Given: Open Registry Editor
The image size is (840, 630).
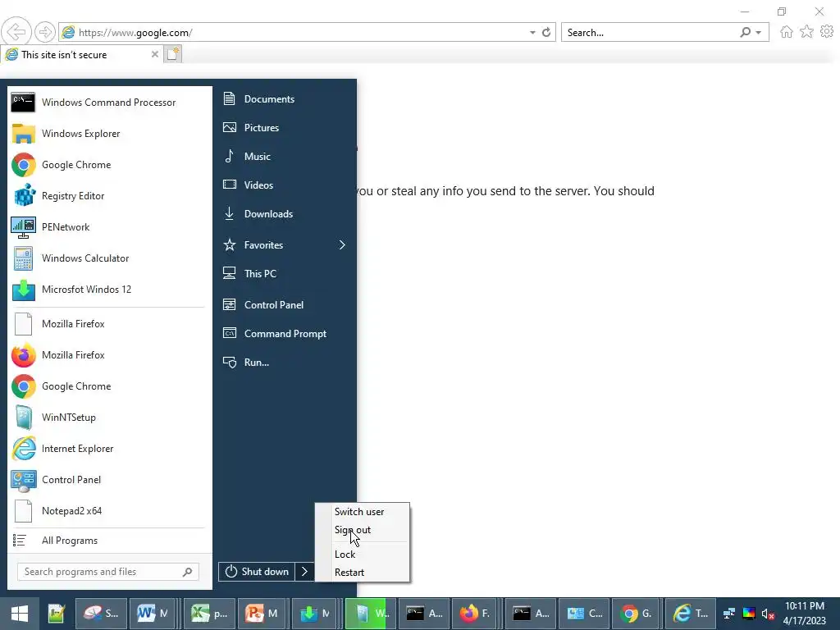Looking at the screenshot, I should pyautogui.click(x=110, y=195).
